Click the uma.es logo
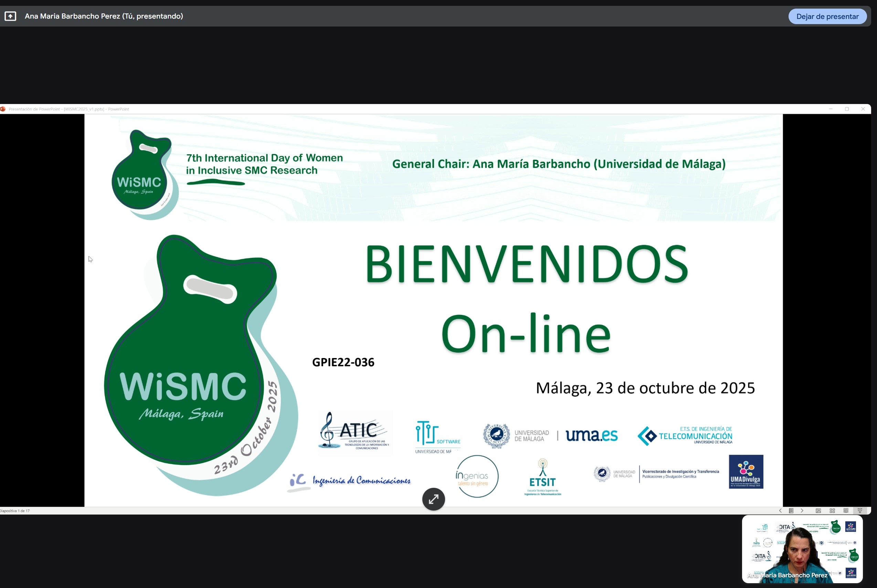877x588 pixels. pos(591,435)
